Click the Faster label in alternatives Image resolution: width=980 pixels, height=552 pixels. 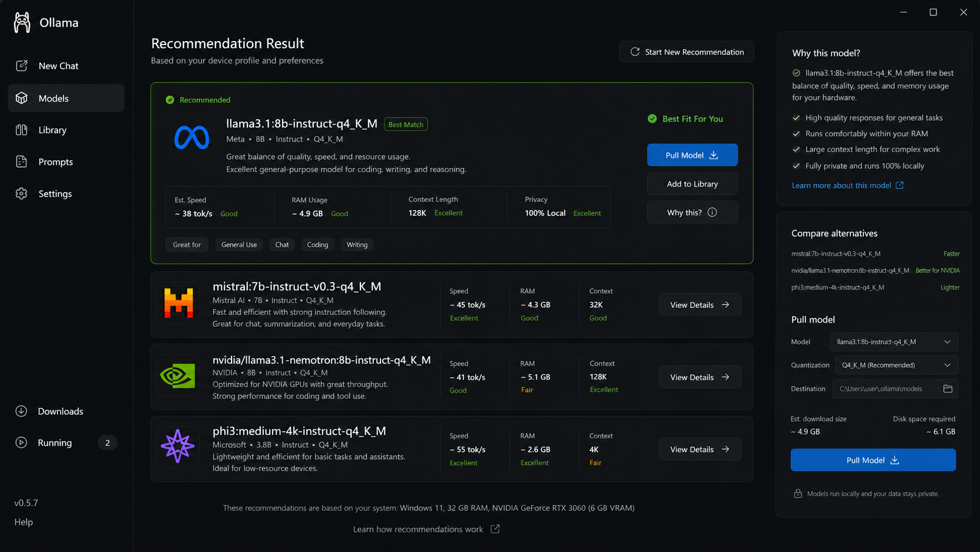pyautogui.click(x=952, y=253)
